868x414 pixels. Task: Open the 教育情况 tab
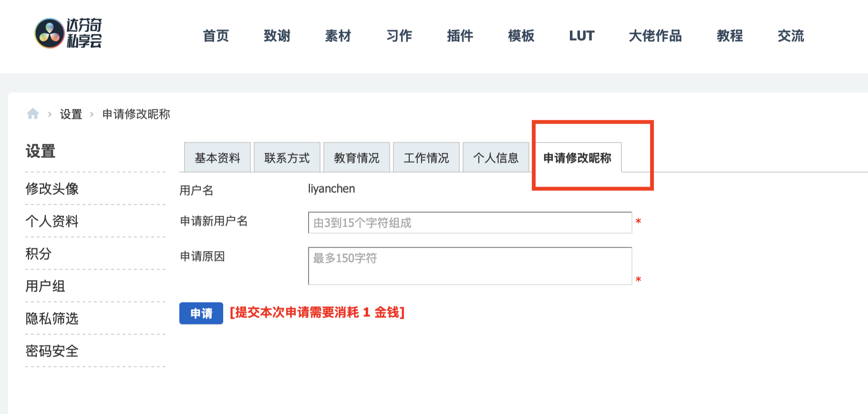point(357,158)
